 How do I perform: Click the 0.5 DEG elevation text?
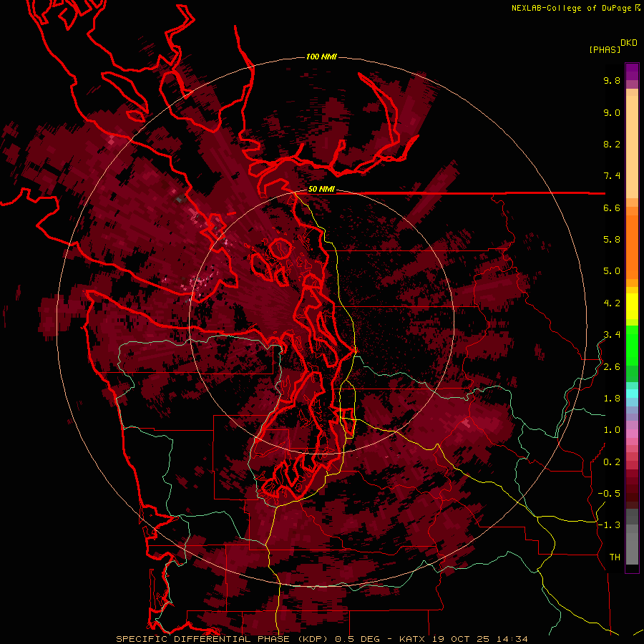[x=357, y=639]
